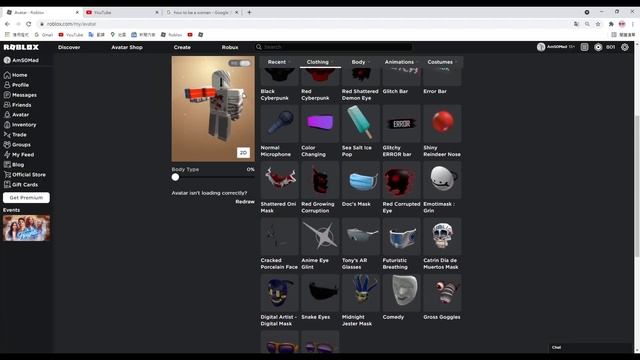Expand the Body dropdown tab
The image size is (640, 360).
[361, 62]
